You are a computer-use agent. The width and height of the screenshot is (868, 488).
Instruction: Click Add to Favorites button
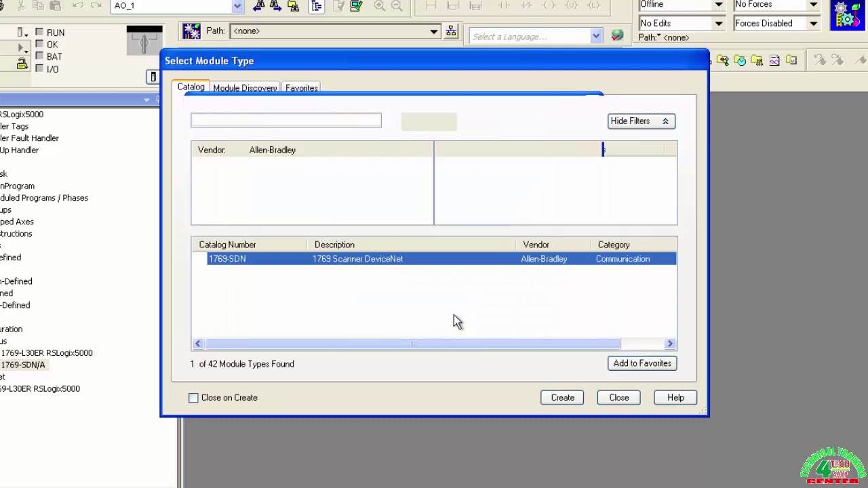[642, 363]
